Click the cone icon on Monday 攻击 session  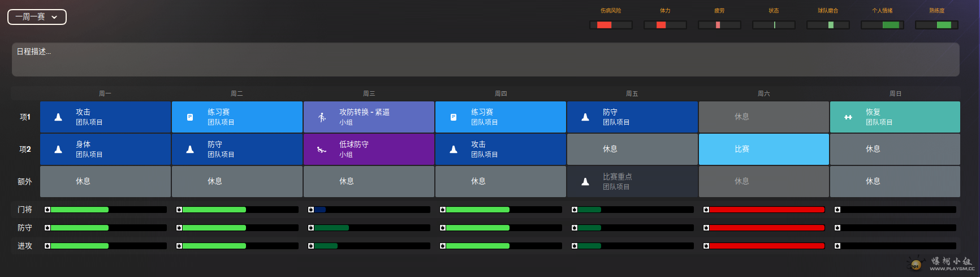coord(58,117)
